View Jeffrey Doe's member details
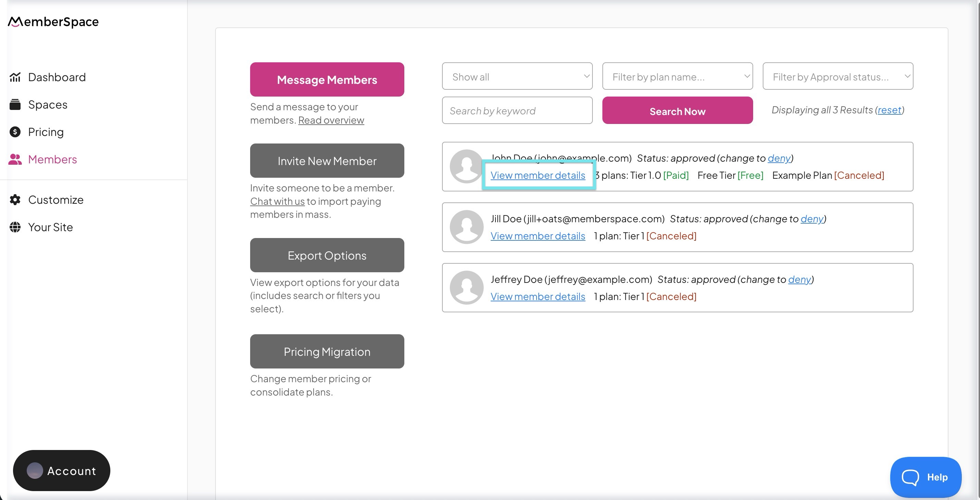This screenshot has height=500, width=980. click(538, 297)
